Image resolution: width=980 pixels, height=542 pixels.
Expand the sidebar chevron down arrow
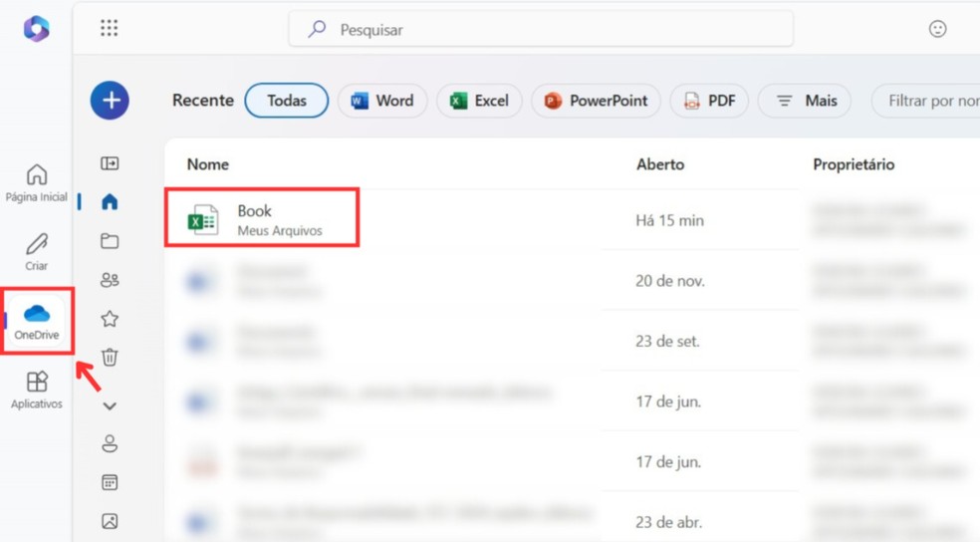(110, 406)
